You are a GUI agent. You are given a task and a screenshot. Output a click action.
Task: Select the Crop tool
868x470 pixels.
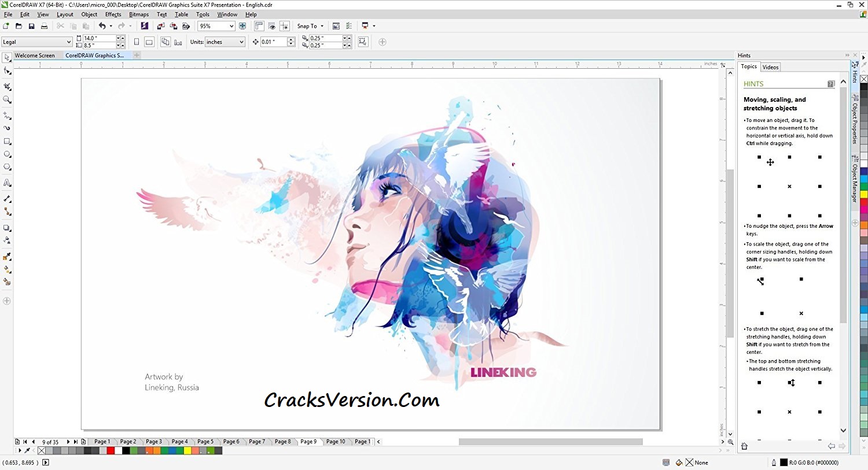click(7, 86)
